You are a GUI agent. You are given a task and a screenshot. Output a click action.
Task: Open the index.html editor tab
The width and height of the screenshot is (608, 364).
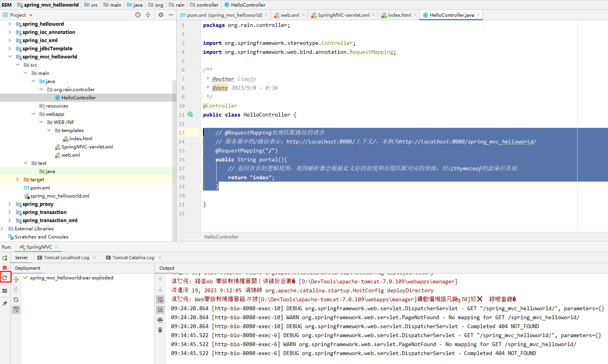pos(399,15)
